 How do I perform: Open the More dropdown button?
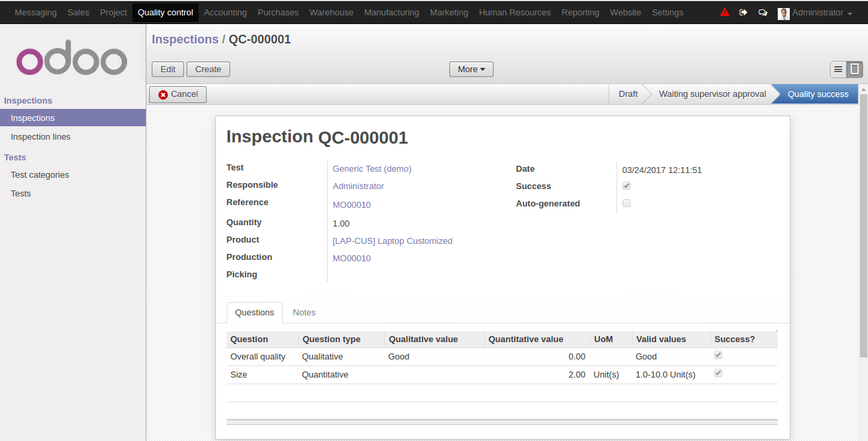coord(471,69)
